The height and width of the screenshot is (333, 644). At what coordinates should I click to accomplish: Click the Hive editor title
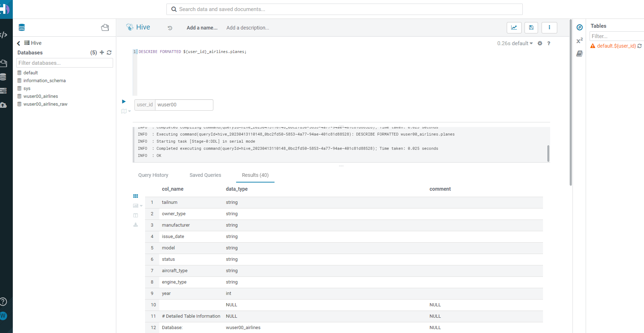(143, 27)
